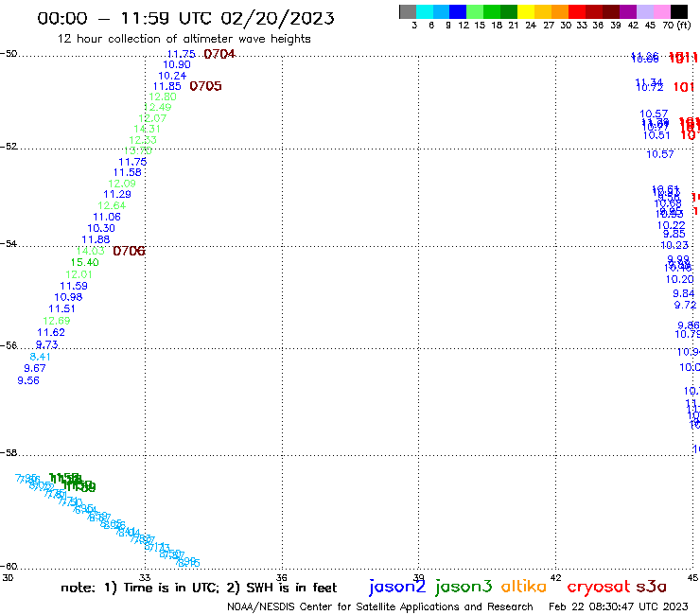Click the '24' legend scale label
The image size is (700, 615).
click(531, 26)
